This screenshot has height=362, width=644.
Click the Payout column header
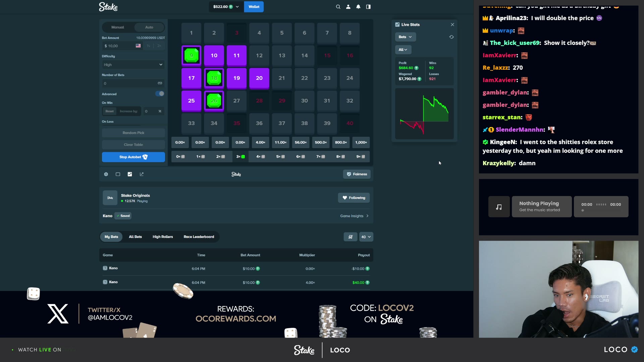(x=364, y=255)
